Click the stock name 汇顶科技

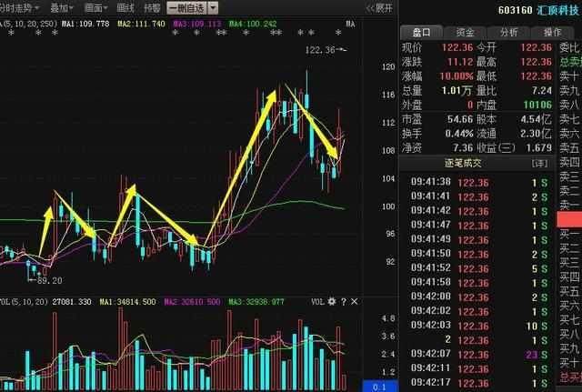[x=558, y=8]
